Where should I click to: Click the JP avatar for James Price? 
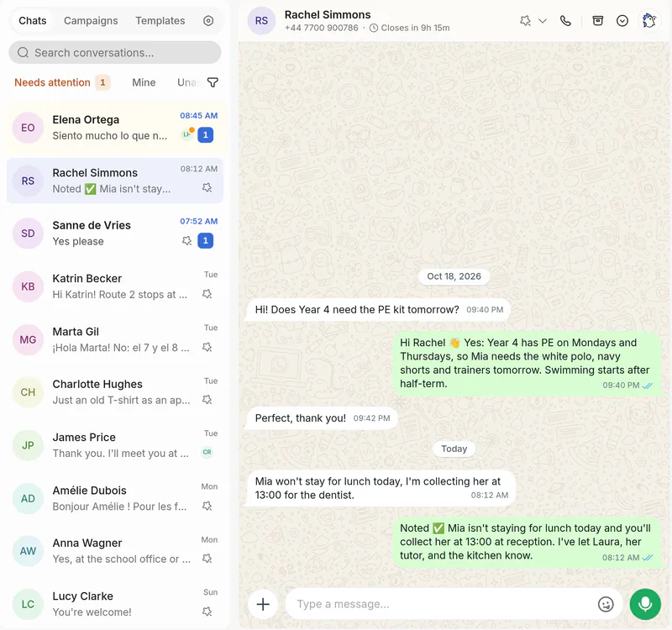click(28, 445)
